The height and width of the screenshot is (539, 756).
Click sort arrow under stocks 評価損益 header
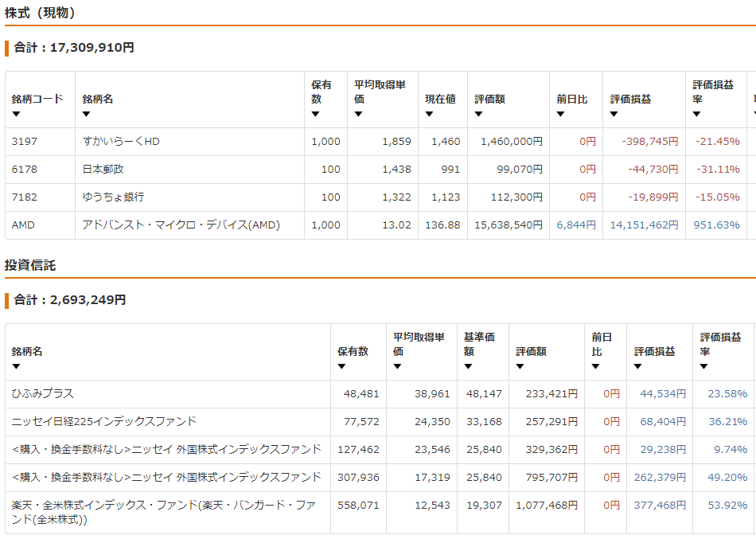pos(614,114)
